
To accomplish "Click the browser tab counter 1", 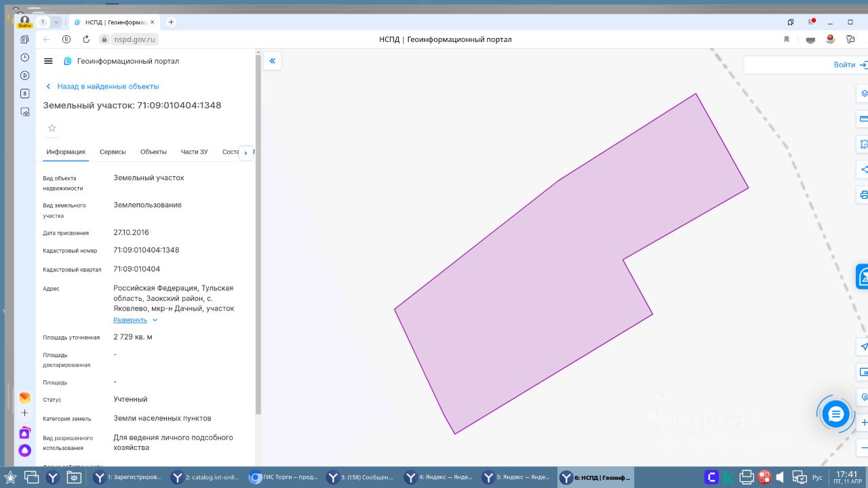I will (x=43, y=22).
